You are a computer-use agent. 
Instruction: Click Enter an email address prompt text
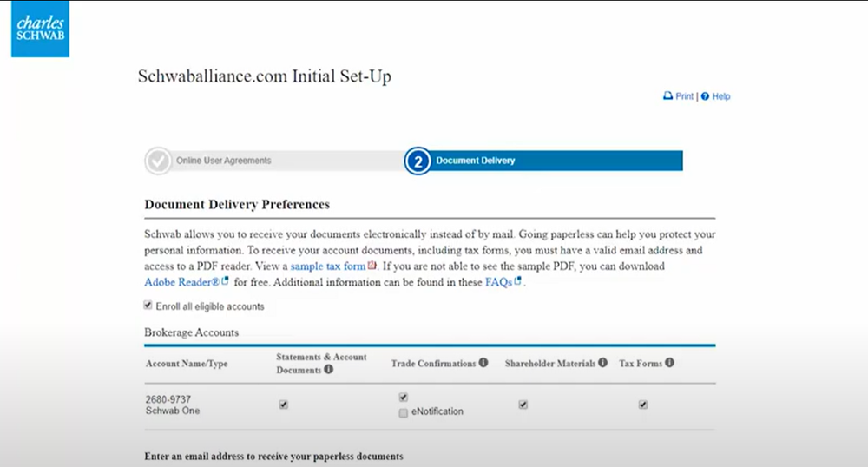(273, 457)
